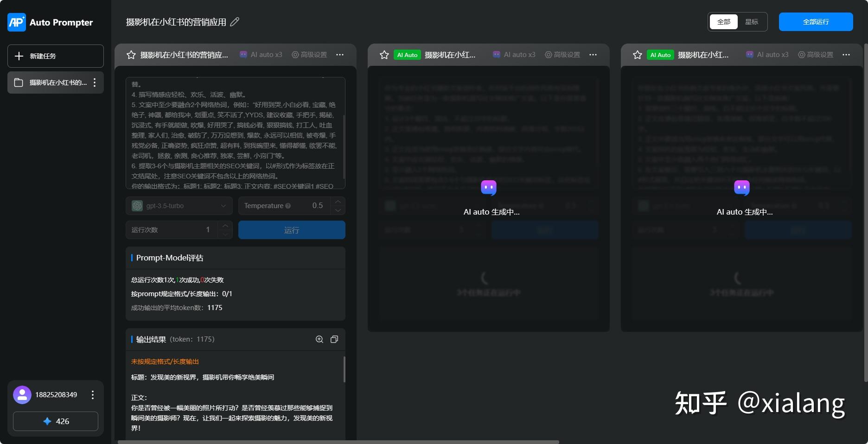Click AI auto x3 on first card
Viewport: 868px width, 444px height.
(x=261, y=55)
